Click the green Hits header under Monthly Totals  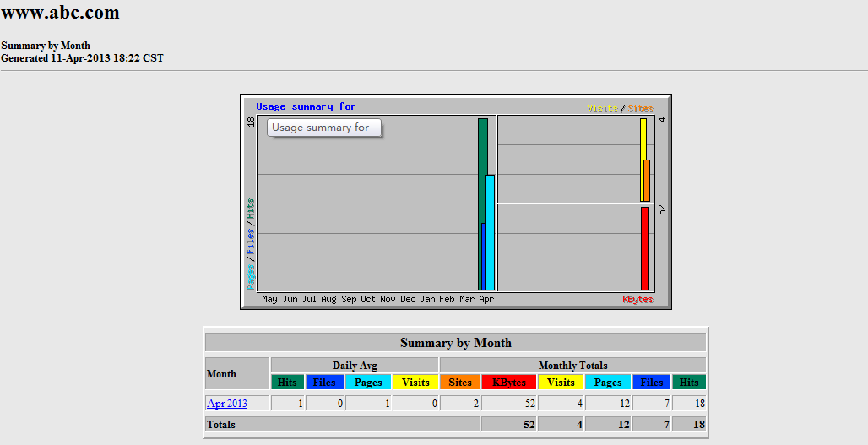pos(689,382)
